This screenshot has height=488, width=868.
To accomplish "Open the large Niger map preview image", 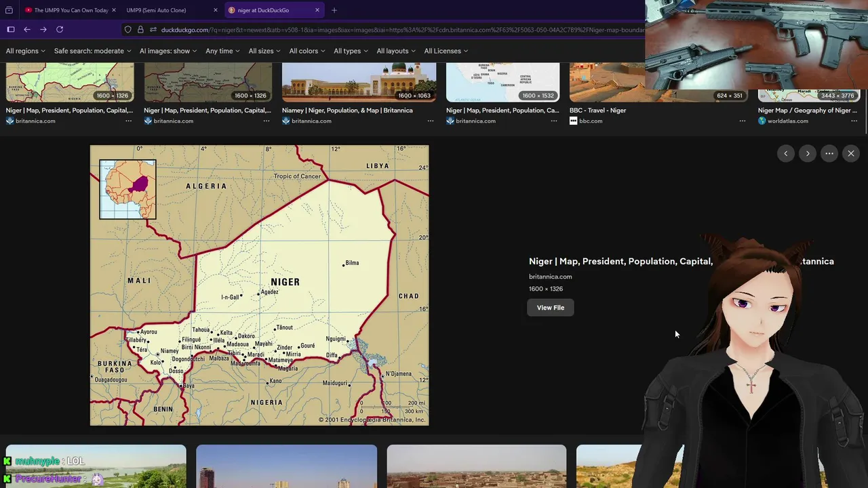I will coord(259,285).
